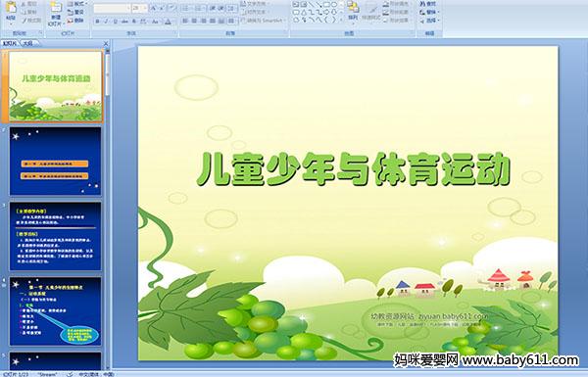588x377 pixels.
Task: Switch to the Slides tab in side pane
Action: tap(10, 43)
